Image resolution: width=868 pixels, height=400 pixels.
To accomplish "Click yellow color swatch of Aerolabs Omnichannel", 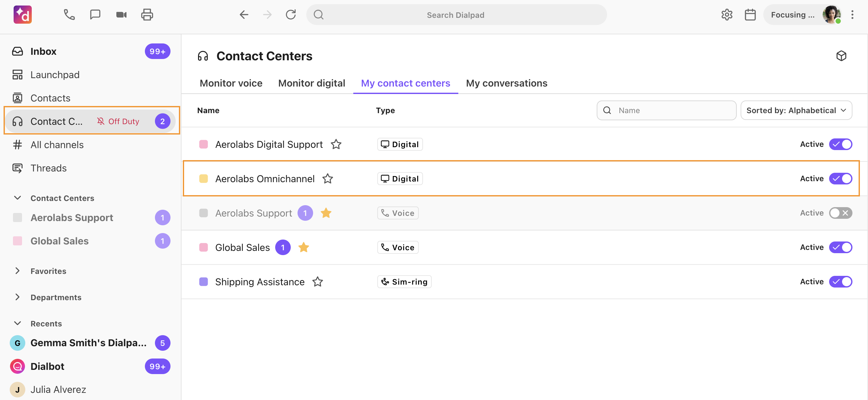I will pos(203,179).
